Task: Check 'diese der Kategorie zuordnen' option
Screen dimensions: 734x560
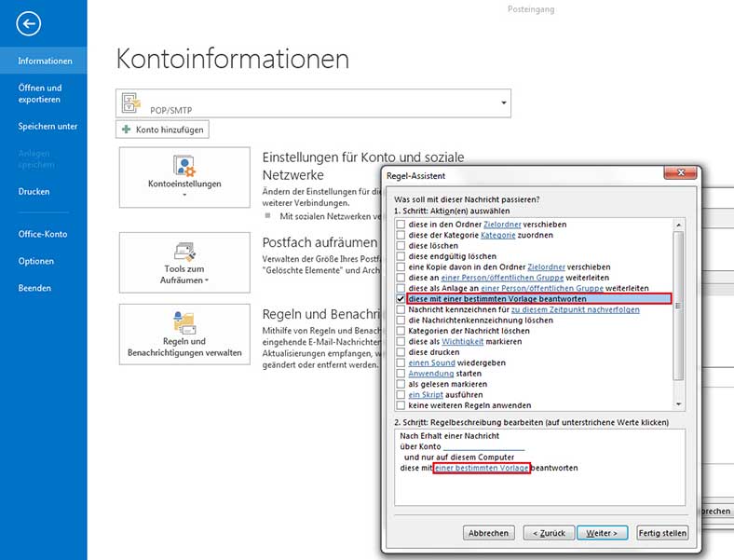Action: [401, 235]
